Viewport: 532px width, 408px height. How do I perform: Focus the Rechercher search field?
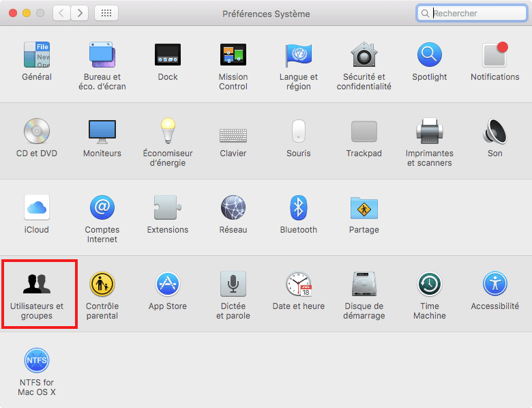pos(471,13)
